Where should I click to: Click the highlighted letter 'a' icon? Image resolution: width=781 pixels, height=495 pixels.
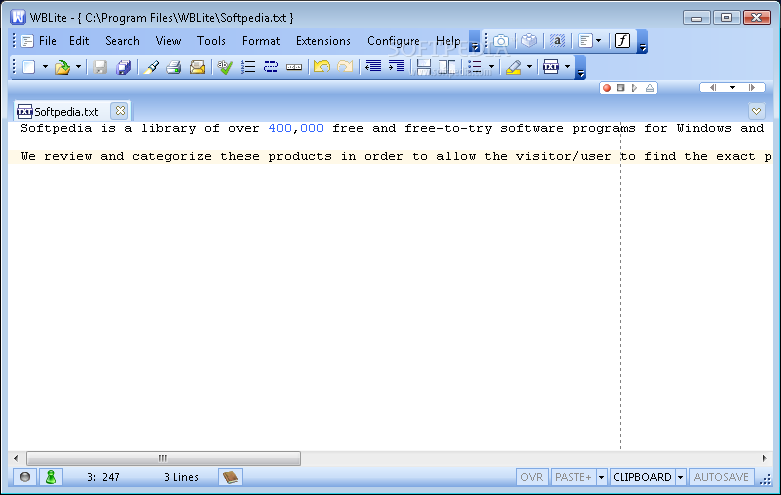pyautogui.click(x=557, y=41)
